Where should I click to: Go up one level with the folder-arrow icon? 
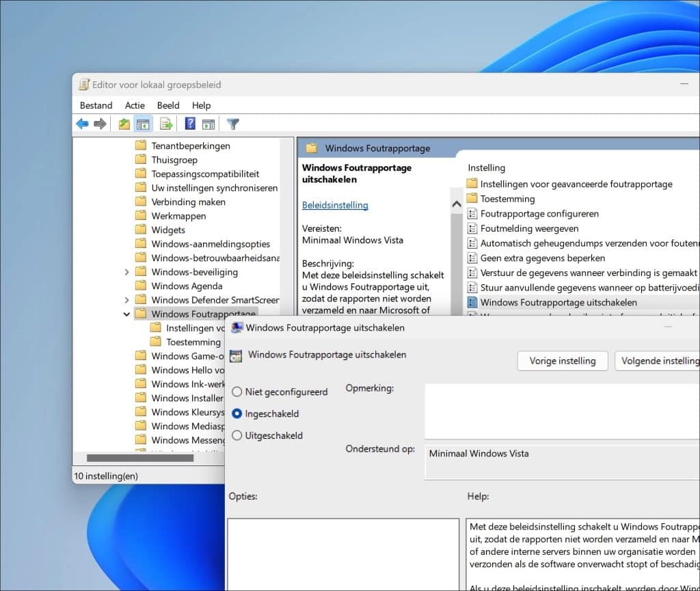pyautogui.click(x=124, y=124)
